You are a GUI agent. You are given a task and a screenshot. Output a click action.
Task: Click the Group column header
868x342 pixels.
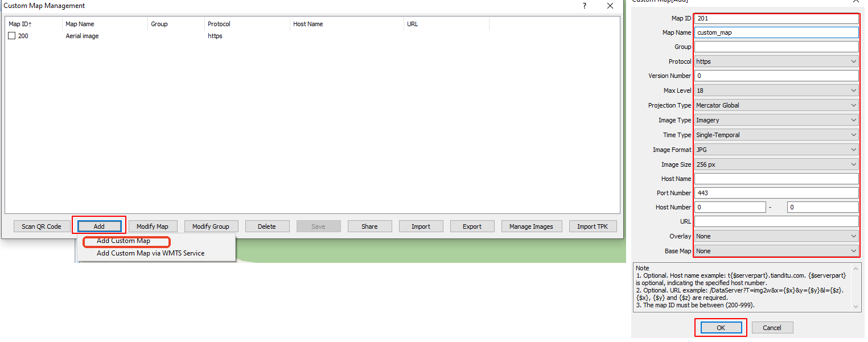176,24
